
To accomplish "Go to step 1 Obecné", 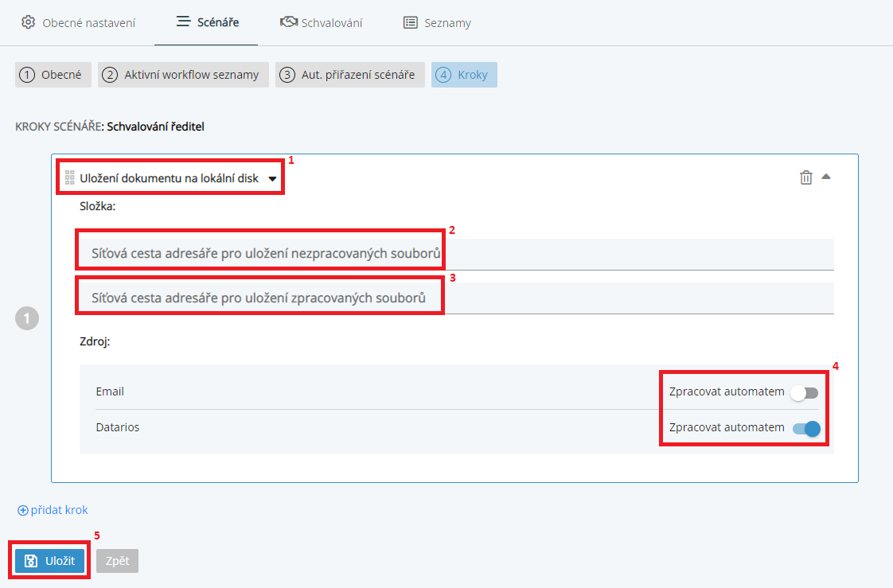I will [x=53, y=75].
